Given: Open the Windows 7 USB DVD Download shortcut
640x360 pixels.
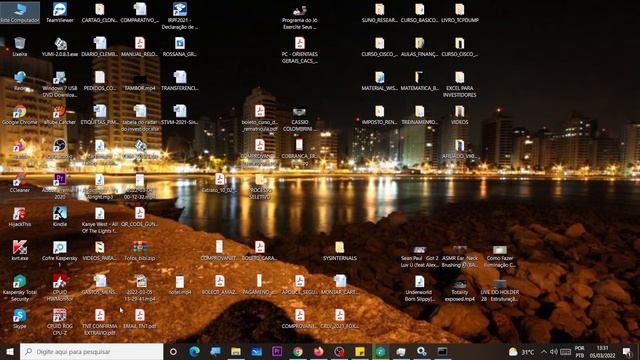Looking at the screenshot, I should pos(60,84).
